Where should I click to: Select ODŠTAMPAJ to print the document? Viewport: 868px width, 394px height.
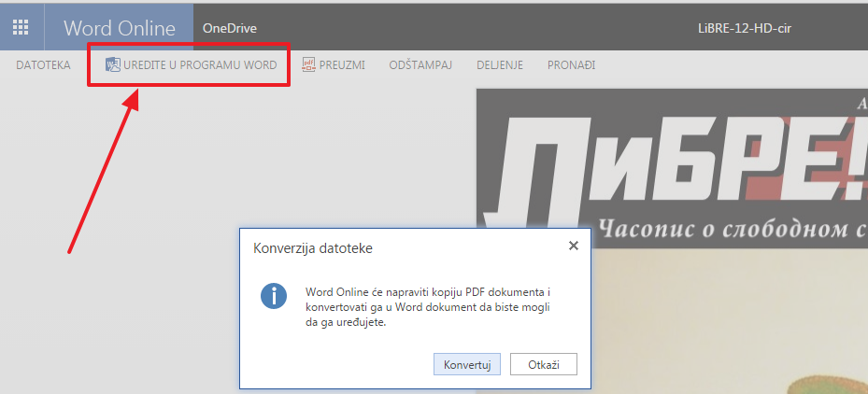tap(420, 65)
